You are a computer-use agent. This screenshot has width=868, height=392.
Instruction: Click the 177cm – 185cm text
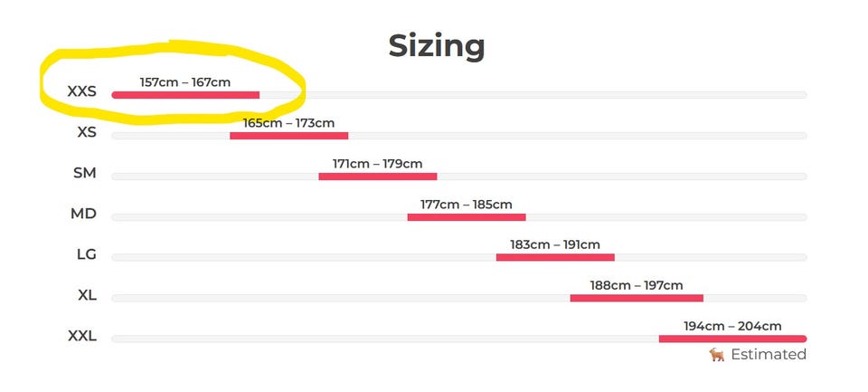pyautogui.click(x=467, y=205)
